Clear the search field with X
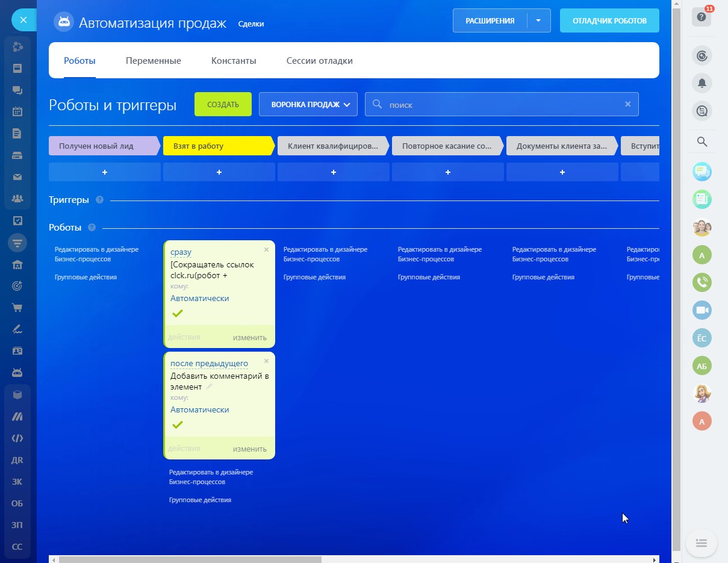The height and width of the screenshot is (563, 728). 627,104
